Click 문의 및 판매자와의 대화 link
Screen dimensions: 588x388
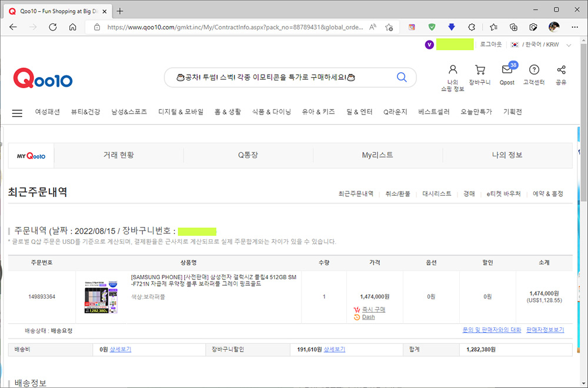tap(492, 330)
